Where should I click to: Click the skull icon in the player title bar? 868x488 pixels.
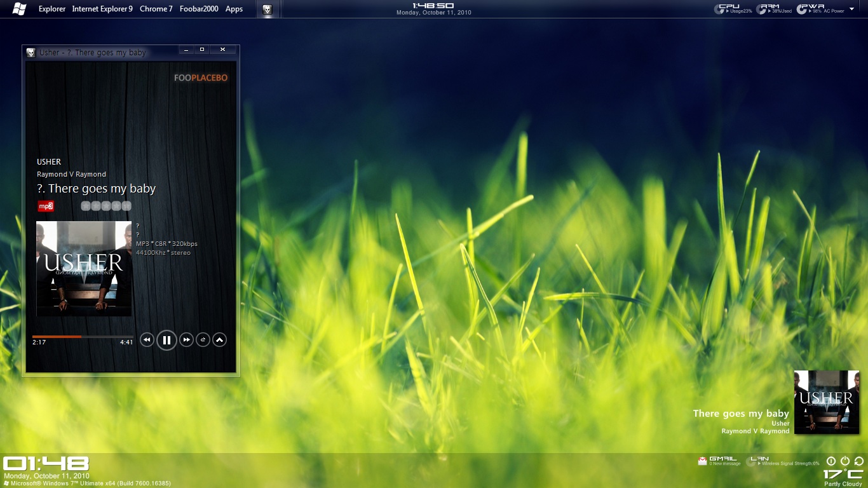pyautogui.click(x=31, y=53)
